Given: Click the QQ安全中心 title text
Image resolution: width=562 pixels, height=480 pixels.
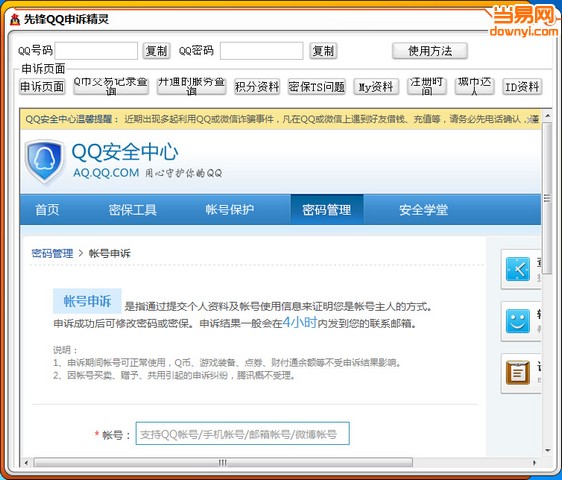Looking at the screenshot, I should tap(125, 152).
